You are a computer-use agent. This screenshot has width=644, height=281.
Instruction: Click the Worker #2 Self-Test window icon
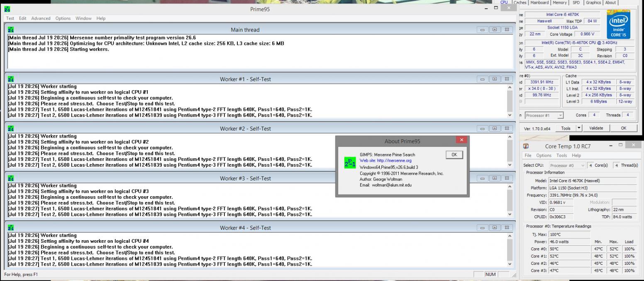pos(11,128)
